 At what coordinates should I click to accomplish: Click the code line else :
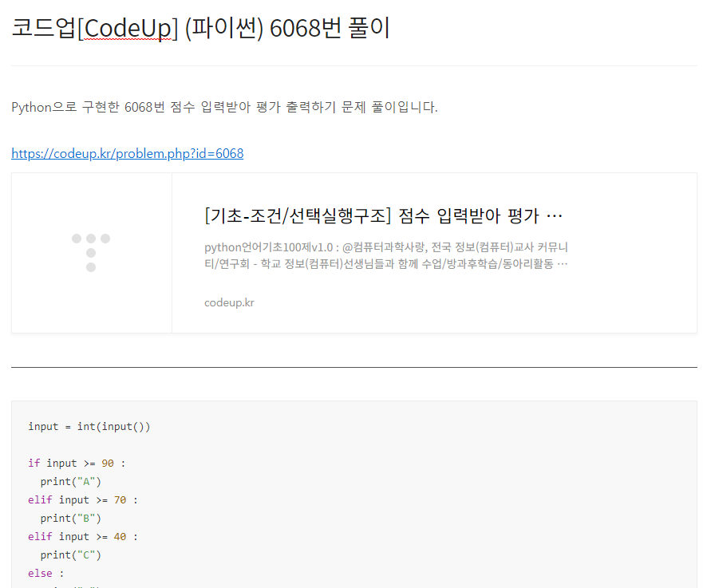point(45,574)
